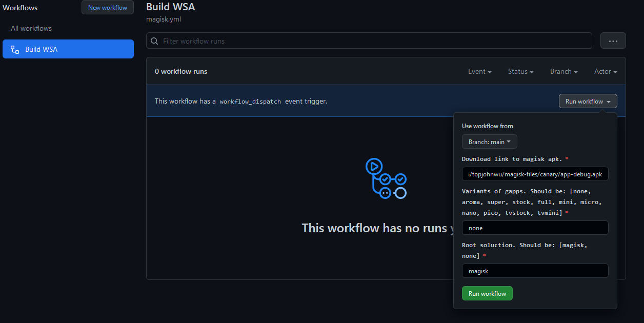The image size is (644, 323).
Task: Open the three-dot more options menu
Action: pyautogui.click(x=613, y=41)
